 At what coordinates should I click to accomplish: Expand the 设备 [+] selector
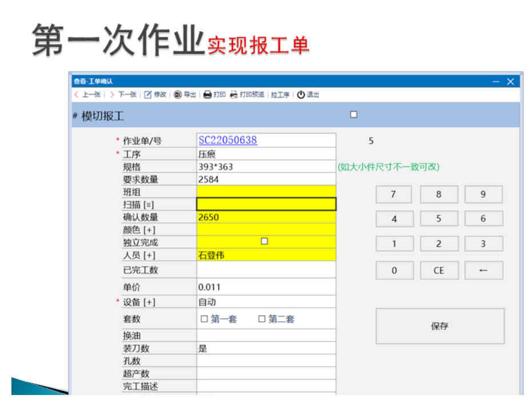tap(149, 302)
